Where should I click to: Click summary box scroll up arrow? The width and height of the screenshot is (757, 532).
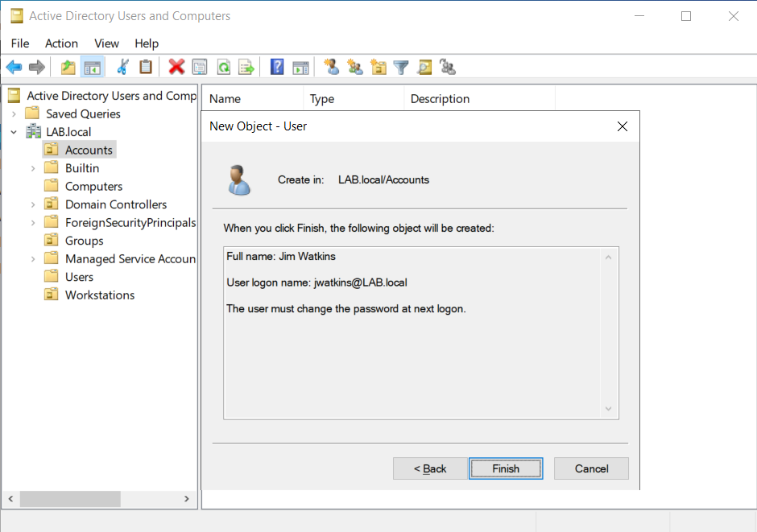(608, 257)
